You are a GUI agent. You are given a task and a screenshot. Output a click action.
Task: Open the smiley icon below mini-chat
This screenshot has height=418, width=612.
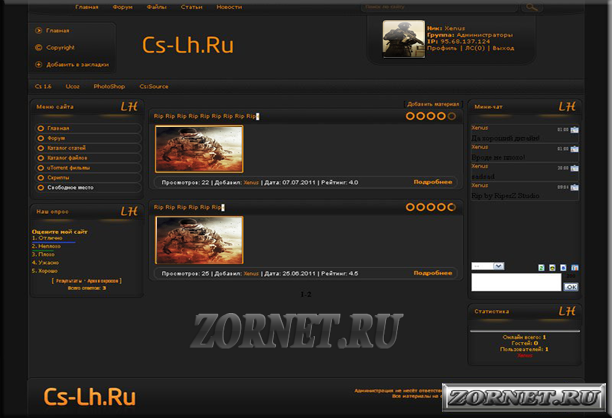tap(552, 268)
